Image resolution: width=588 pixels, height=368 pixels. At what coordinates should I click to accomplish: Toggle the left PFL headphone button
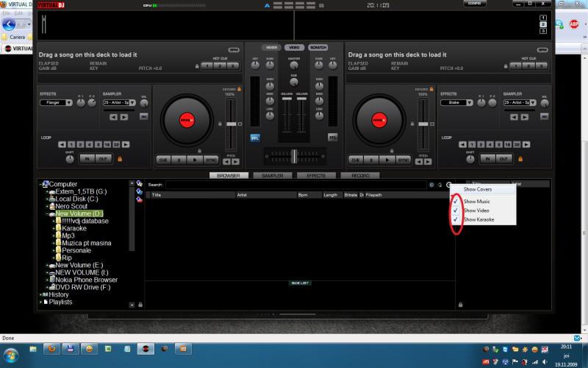(x=255, y=137)
